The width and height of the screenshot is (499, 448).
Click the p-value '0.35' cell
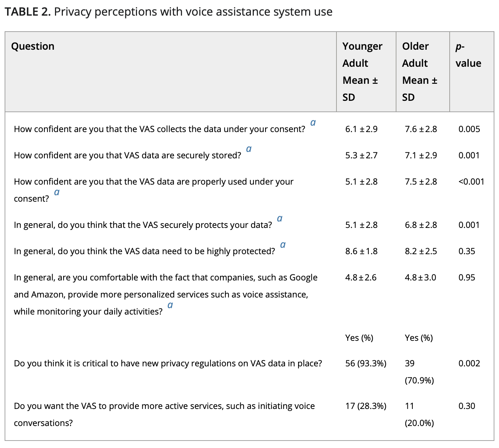pyautogui.click(x=466, y=251)
